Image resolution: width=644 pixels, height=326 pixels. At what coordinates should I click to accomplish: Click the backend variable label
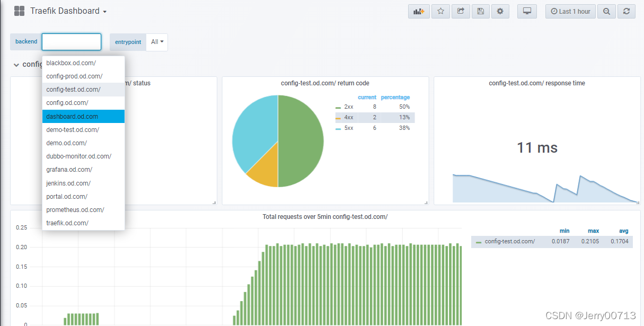pyautogui.click(x=26, y=42)
